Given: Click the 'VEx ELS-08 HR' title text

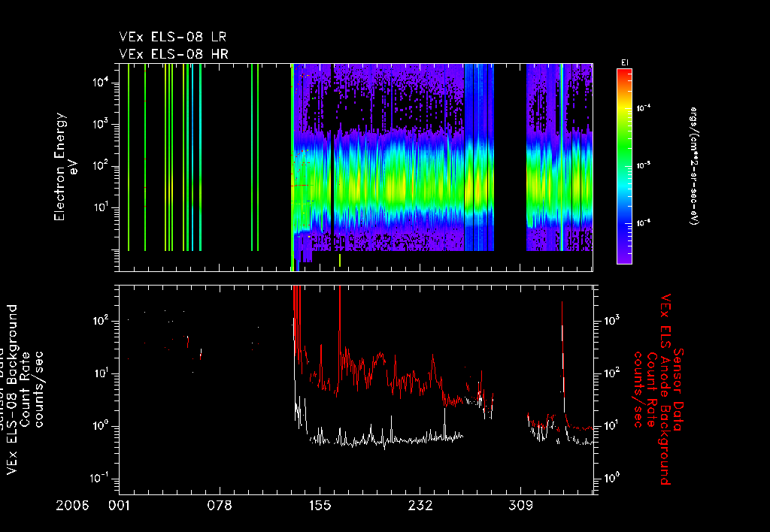Looking at the screenshot, I should (x=174, y=53).
